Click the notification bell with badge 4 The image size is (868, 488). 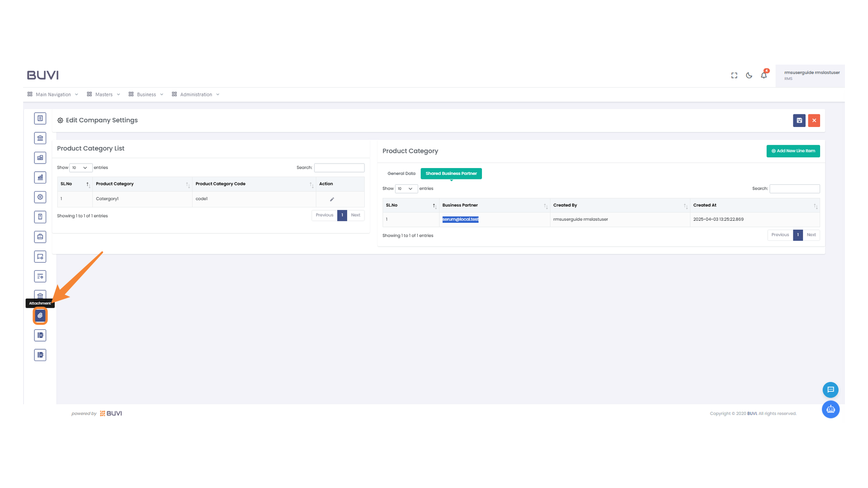coord(764,75)
